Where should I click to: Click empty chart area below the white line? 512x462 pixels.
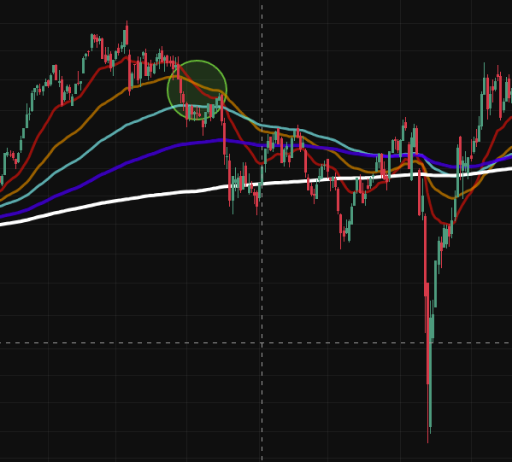tap(133, 300)
